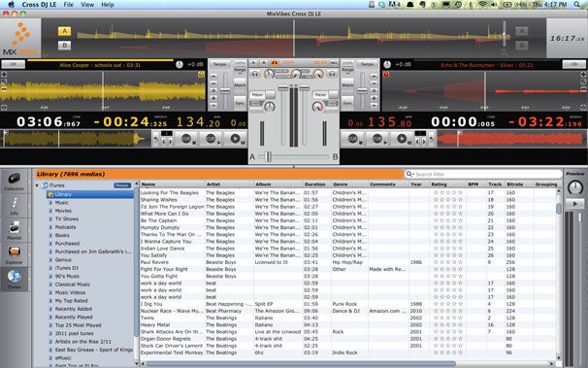Select the iTunes sidebar icon

click(x=15, y=280)
